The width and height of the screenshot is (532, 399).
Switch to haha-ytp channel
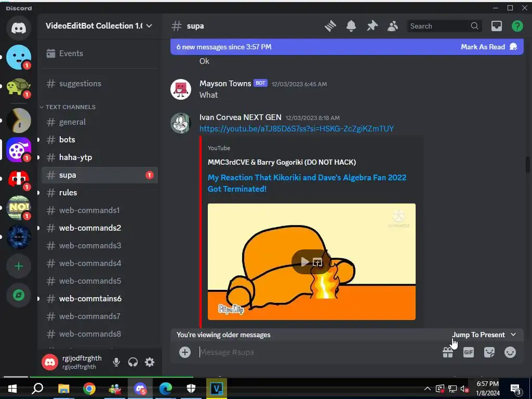tap(100, 157)
